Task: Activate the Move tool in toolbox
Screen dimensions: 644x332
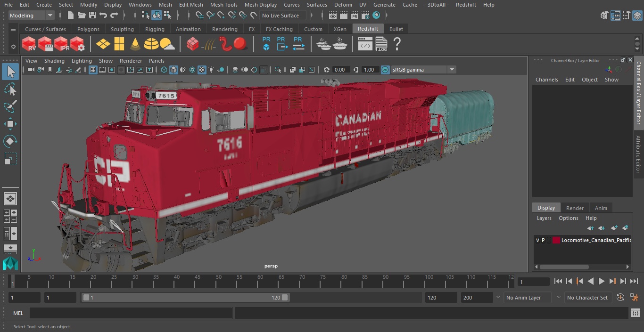Action: [10, 124]
